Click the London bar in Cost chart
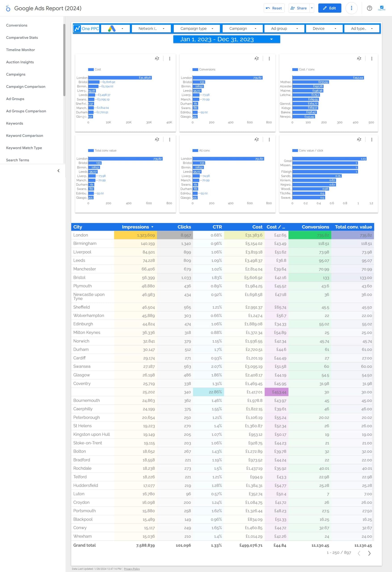The width and height of the screenshot is (392, 572). [x=120, y=78]
